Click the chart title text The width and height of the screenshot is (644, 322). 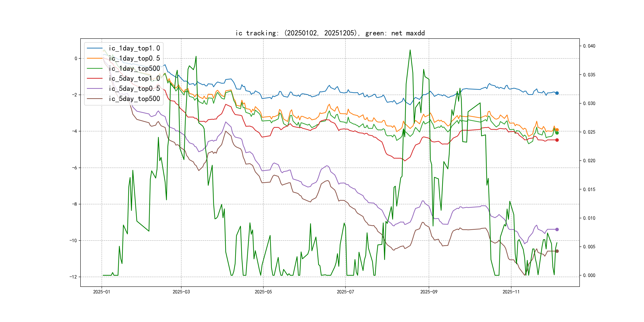coord(330,33)
